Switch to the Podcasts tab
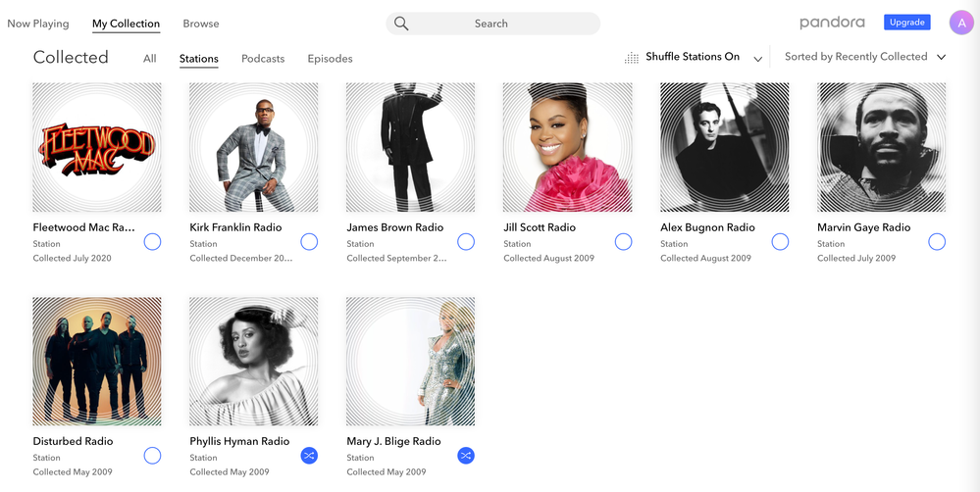This screenshot has height=492, width=980. tap(263, 59)
